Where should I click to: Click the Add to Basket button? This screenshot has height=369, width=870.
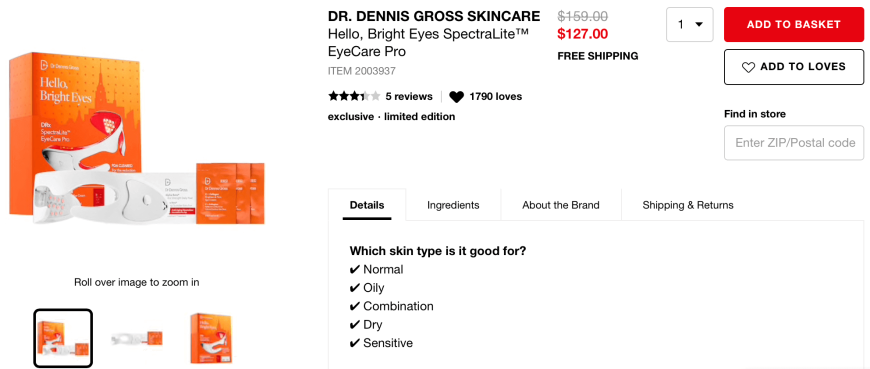[x=794, y=24]
